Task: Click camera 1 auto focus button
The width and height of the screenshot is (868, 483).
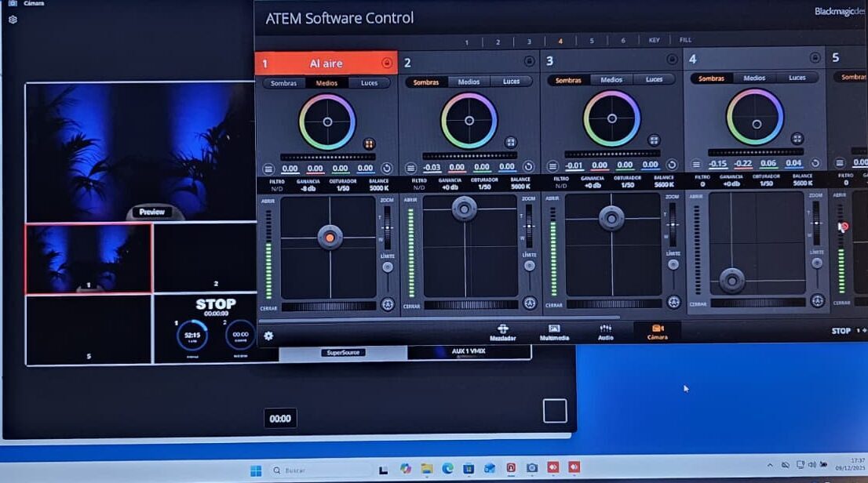Action: (388, 304)
